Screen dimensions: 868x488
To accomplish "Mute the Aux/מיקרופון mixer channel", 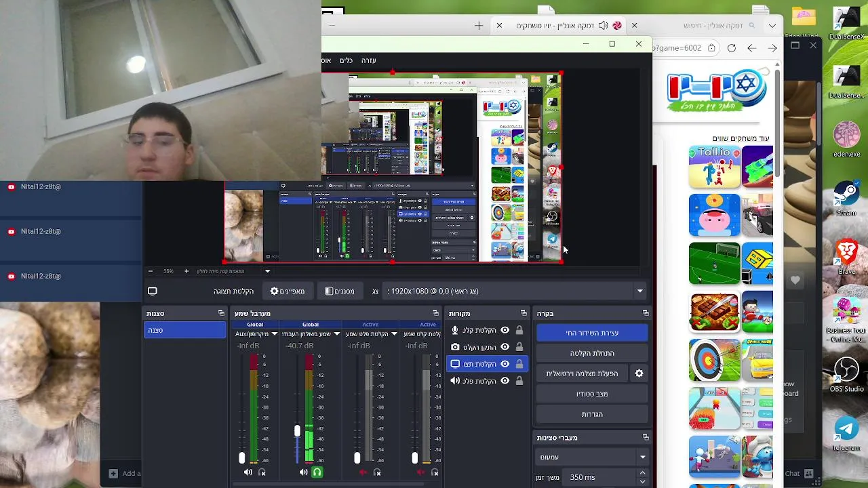I will coord(248,472).
